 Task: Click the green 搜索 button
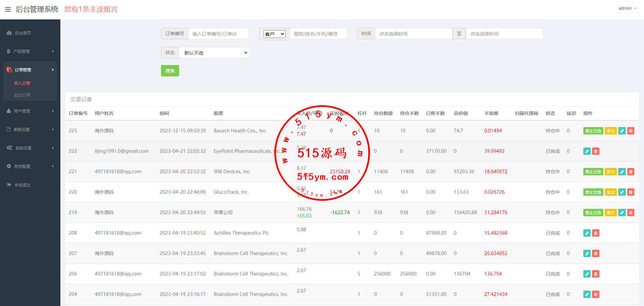(x=170, y=71)
